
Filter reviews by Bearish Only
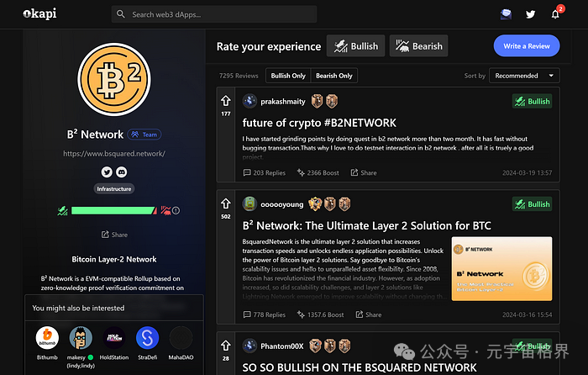pos(333,76)
